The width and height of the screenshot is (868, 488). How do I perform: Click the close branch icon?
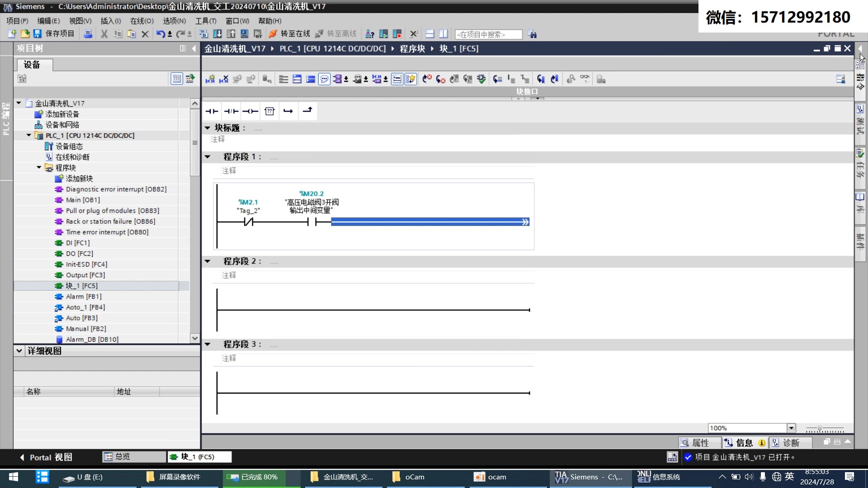(x=307, y=111)
